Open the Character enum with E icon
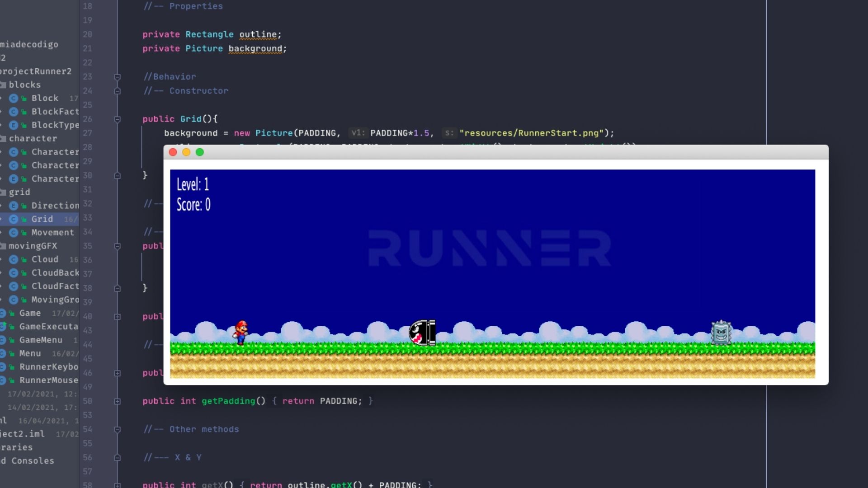 point(55,179)
